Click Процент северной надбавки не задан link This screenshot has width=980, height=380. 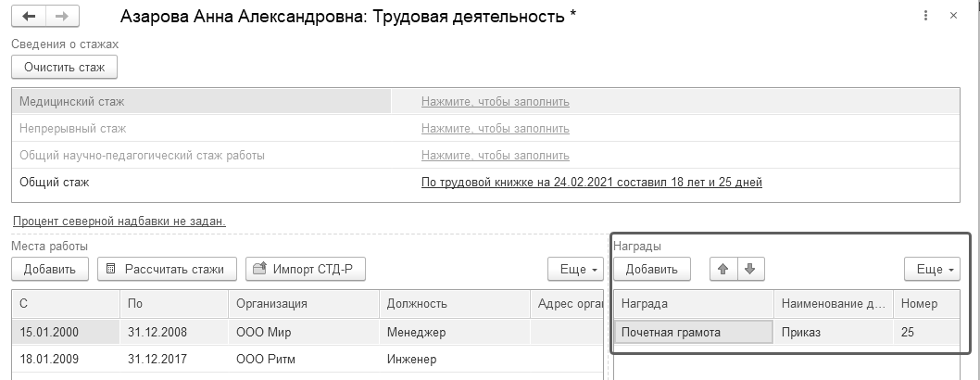[x=119, y=221]
